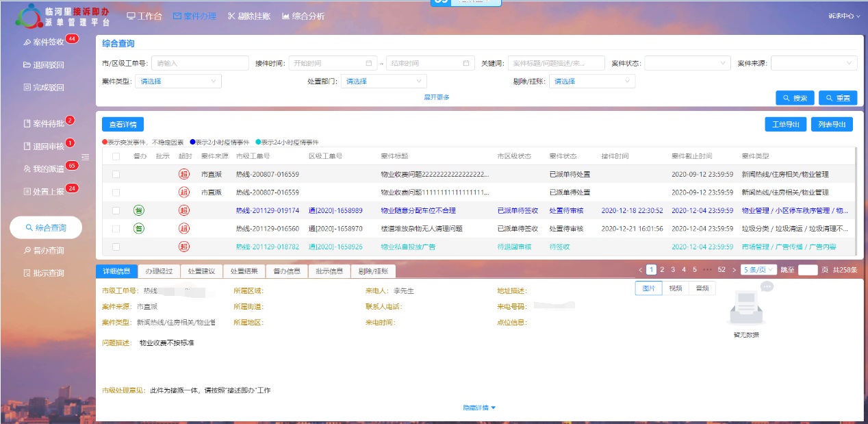Click 展开更多 to show more filters
This screenshot has height=424, width=868.
coord(437,97)
